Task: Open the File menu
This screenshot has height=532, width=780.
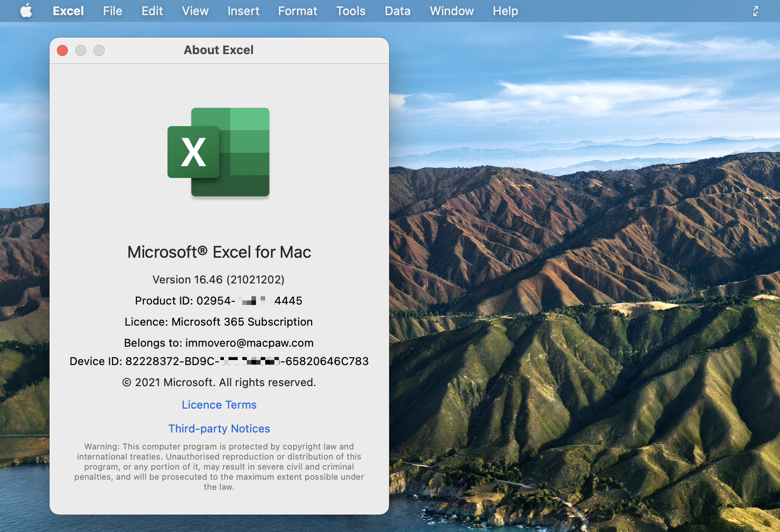Action: tap(112, 11)
